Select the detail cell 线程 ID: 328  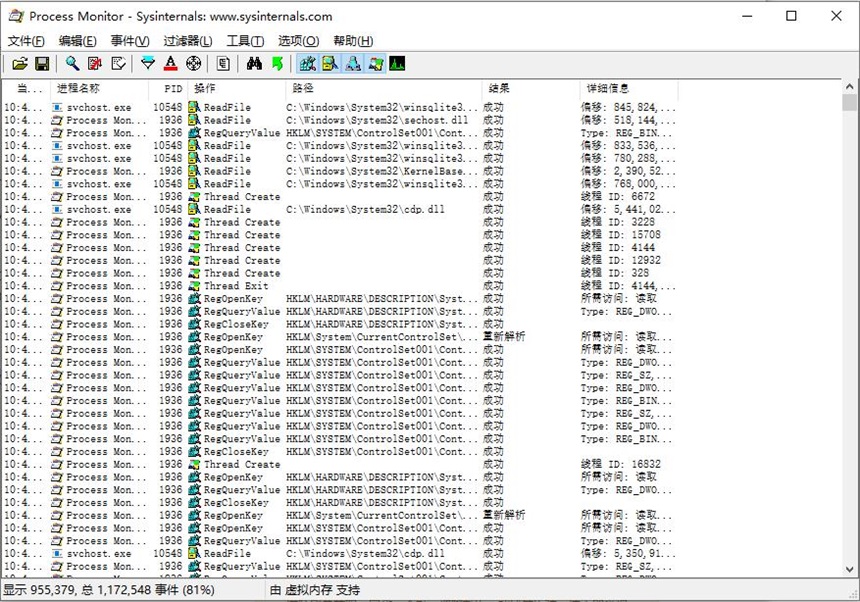(x=614, y=273)
